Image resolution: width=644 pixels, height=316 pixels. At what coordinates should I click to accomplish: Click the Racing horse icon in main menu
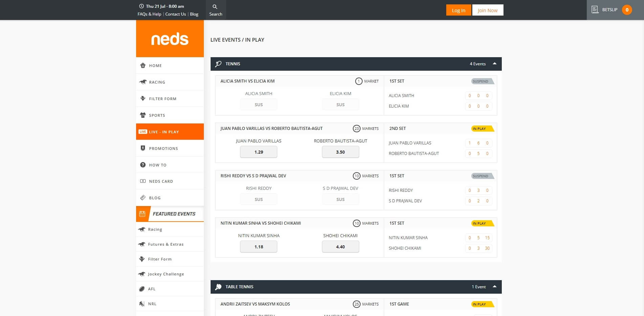143,82
